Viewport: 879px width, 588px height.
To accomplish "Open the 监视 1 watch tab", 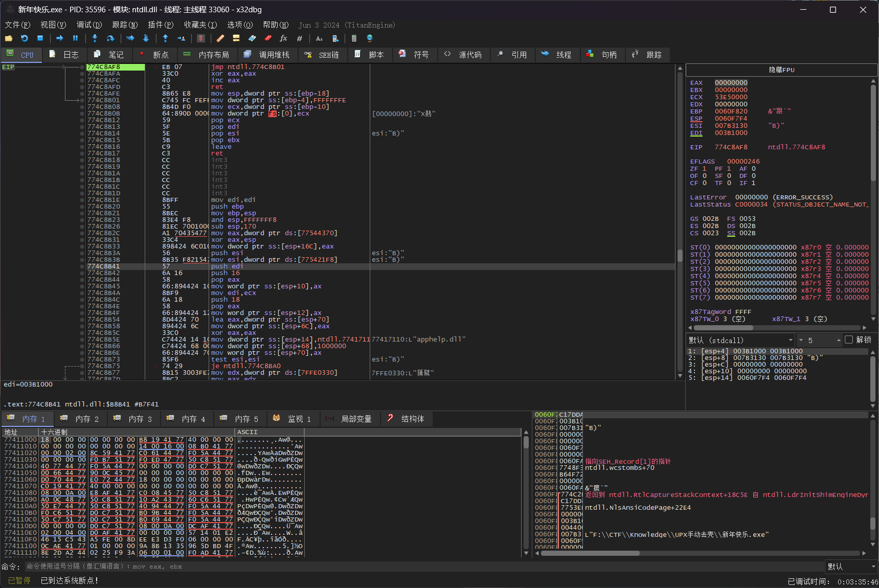I will tap(294, 419).
